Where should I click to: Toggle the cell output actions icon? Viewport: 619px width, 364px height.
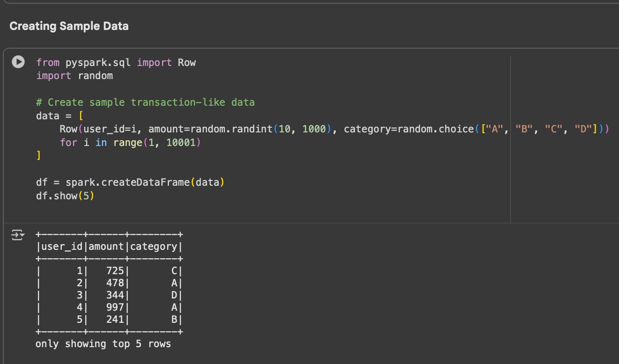tap(17, 235)
